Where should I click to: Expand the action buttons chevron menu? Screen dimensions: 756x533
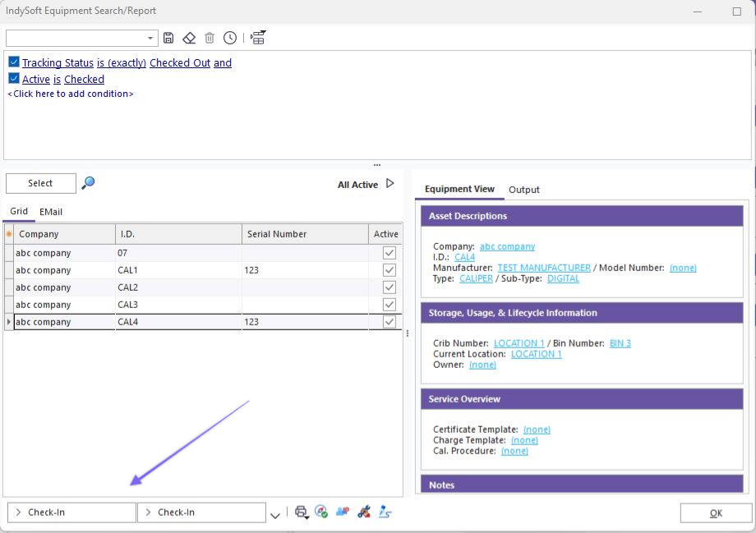pyautogui.click(x=274, y=515)
